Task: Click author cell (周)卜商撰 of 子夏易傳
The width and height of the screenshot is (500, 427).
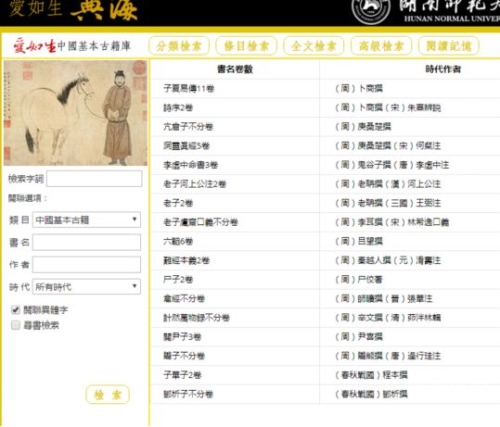Action: click(x=359, y=89)
